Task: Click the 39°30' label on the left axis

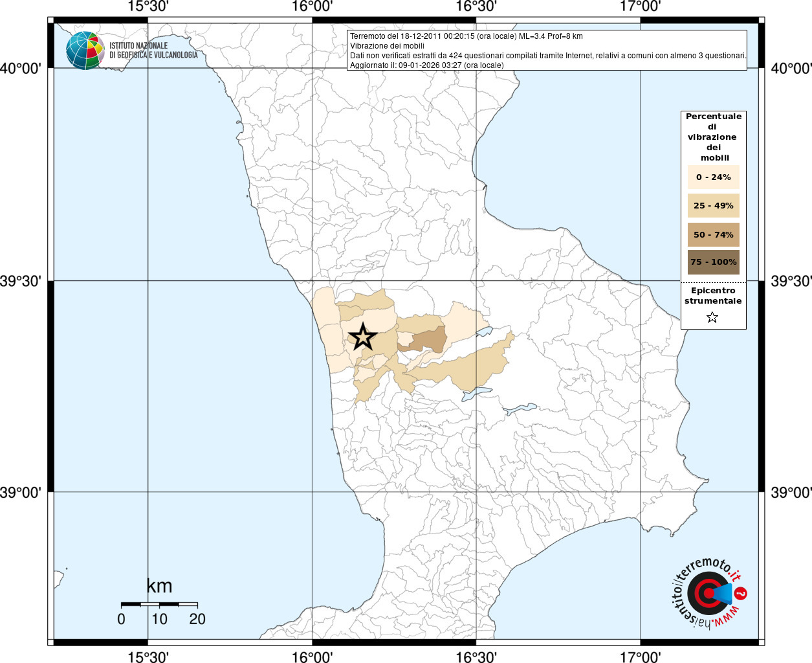Action: tap(21, 281)
